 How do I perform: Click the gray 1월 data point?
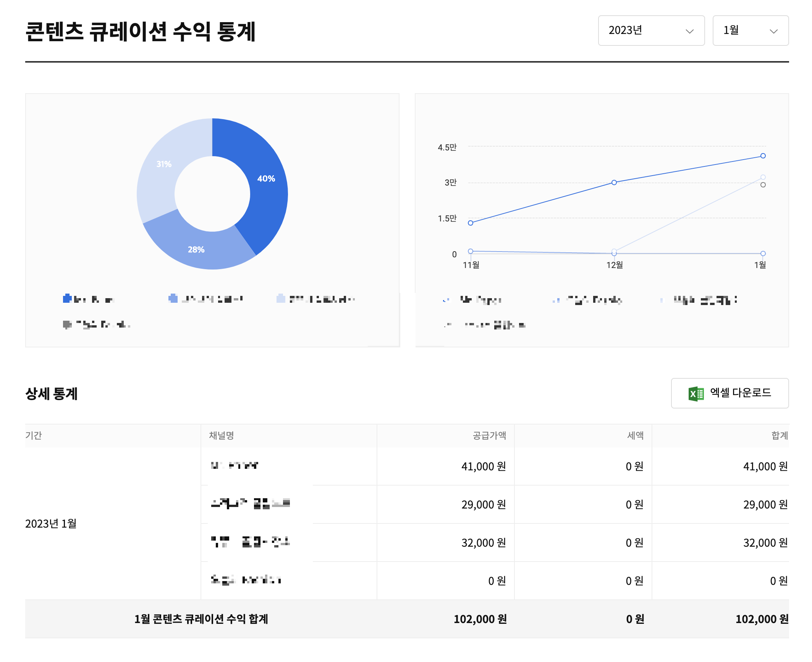(x=763, y=185)
